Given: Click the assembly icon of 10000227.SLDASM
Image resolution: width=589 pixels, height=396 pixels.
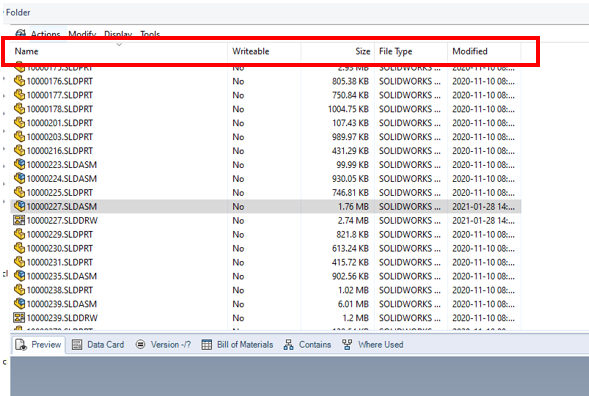Looking at the screenshot, I should pos(19,206).
